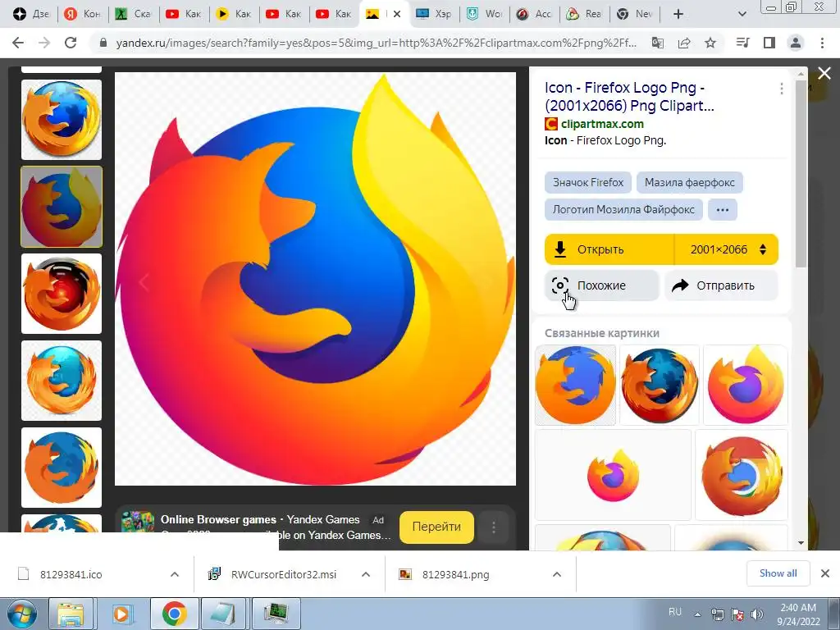Expand options for the 81293841.png download
The width and height of the screenshot is (840, 630).
coord(557,574)
